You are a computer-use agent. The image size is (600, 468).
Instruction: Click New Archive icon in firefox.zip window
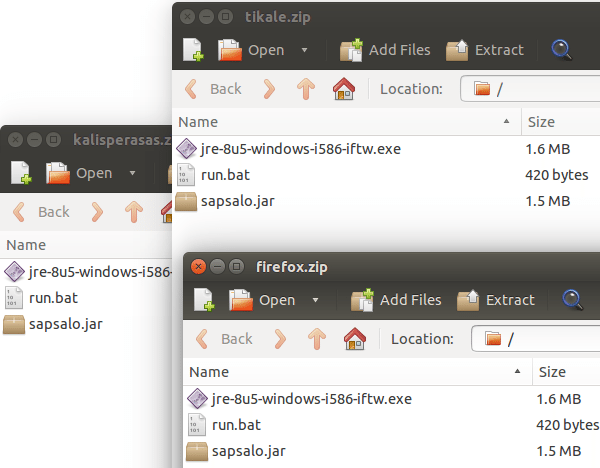coord(204,300)
